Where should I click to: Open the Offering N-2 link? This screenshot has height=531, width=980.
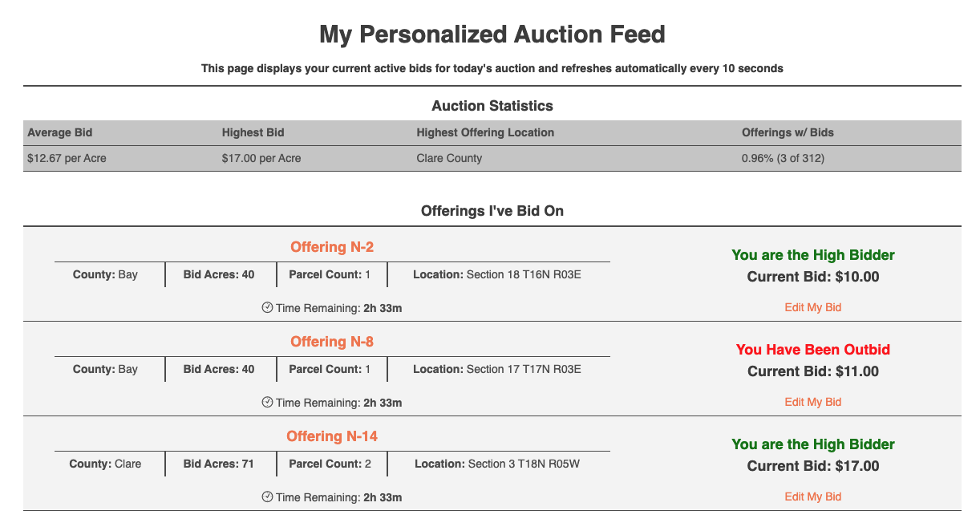(332, 247)
